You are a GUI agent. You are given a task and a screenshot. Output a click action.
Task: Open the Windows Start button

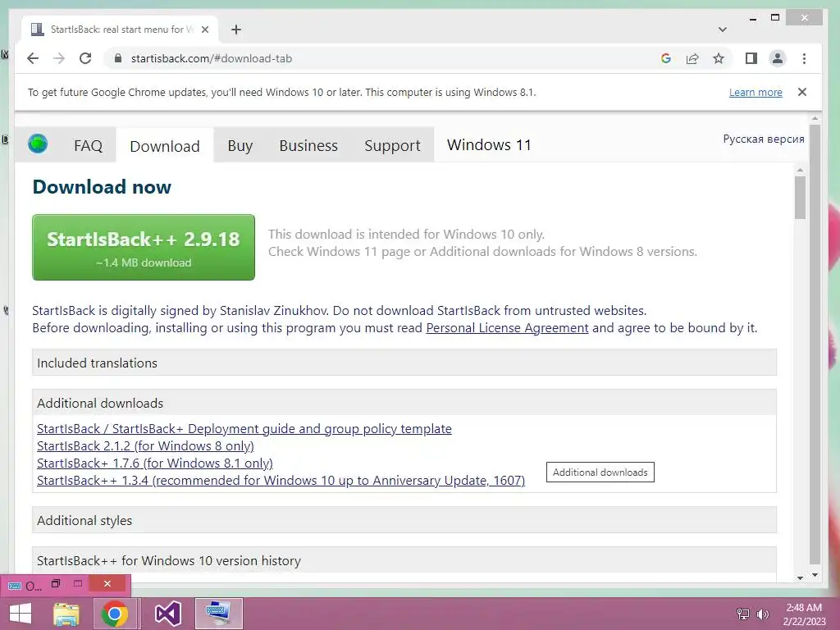pyautogui.click(x=21, y=614)
